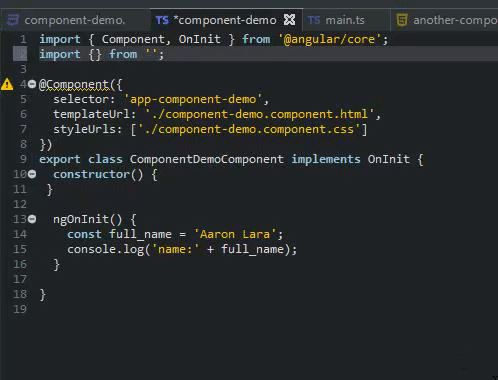Click the TS icon on the *component-demo tab
This screenshot has width=498, height=380.
(x=162, y=20)
